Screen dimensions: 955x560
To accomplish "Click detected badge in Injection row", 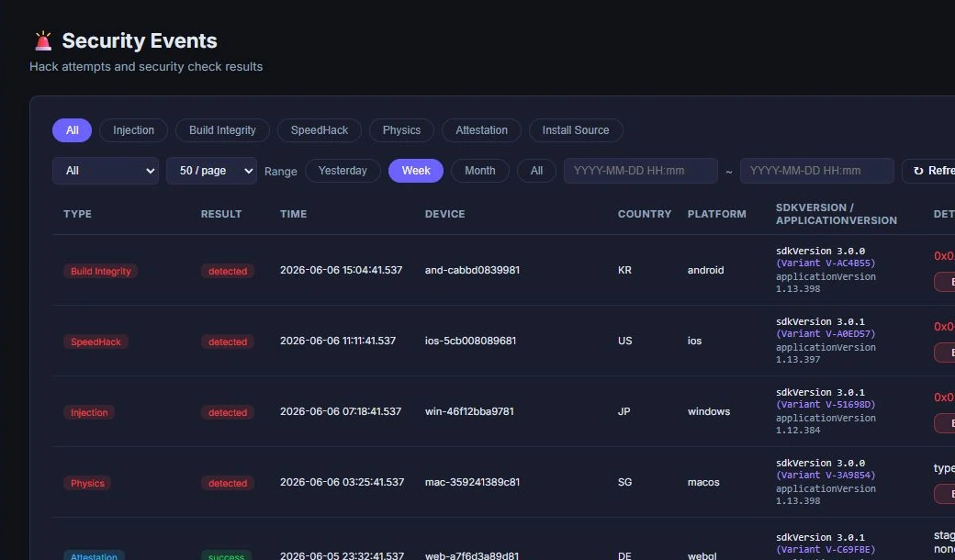I will pos(228,413).
